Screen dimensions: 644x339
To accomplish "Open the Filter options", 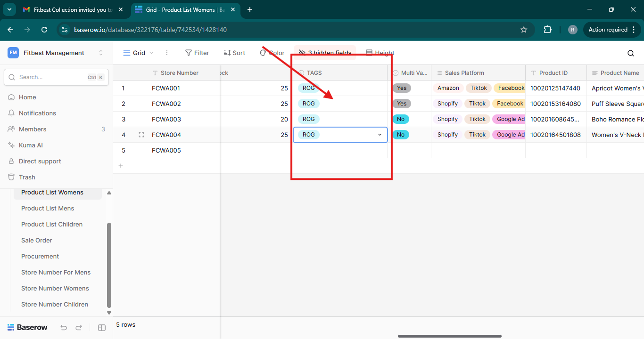I will click(x=197, y=53).
